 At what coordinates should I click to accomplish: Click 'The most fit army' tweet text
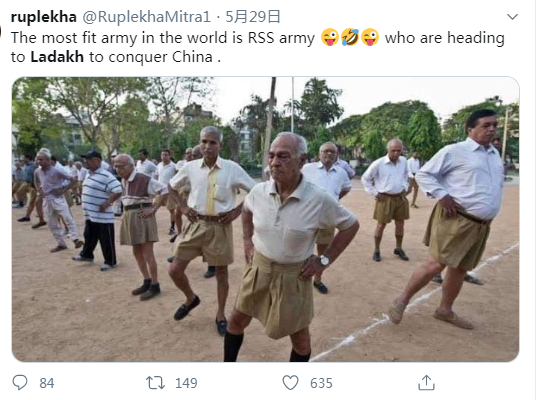73,38
